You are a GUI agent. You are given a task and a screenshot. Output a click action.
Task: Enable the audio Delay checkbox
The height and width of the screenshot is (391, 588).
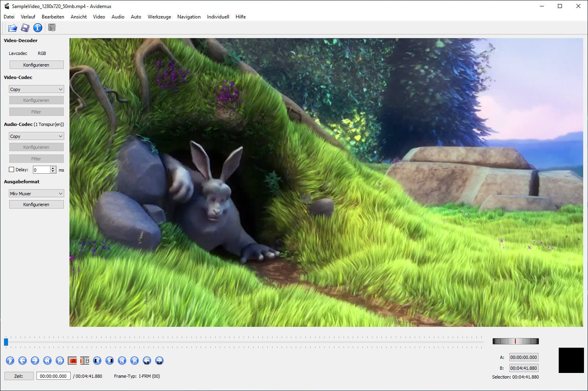click(12, 170)
